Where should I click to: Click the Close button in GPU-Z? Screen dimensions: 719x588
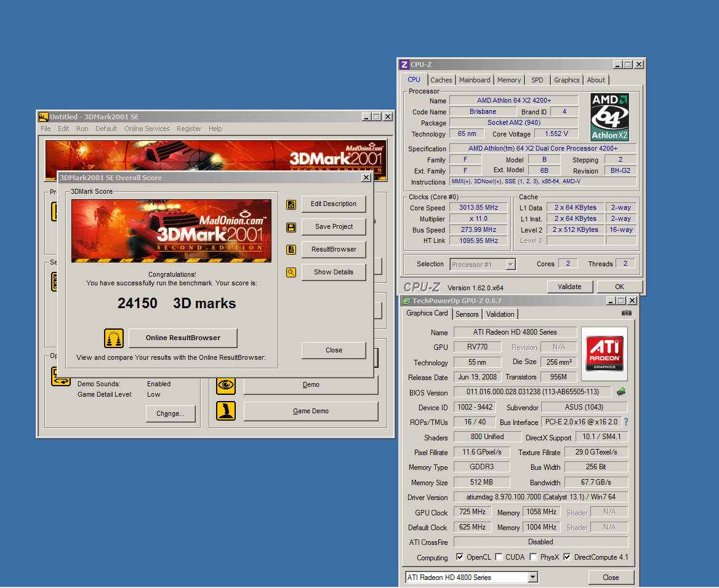click(611, 578)
